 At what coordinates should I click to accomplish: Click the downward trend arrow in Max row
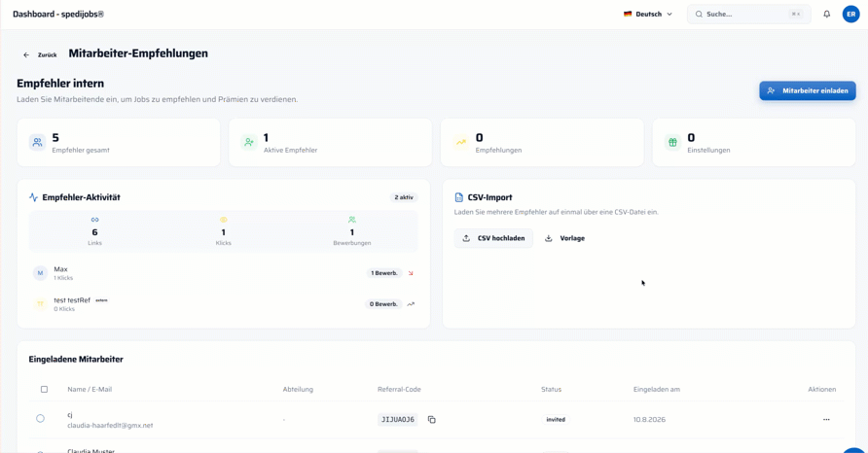[x=411, y=273]
